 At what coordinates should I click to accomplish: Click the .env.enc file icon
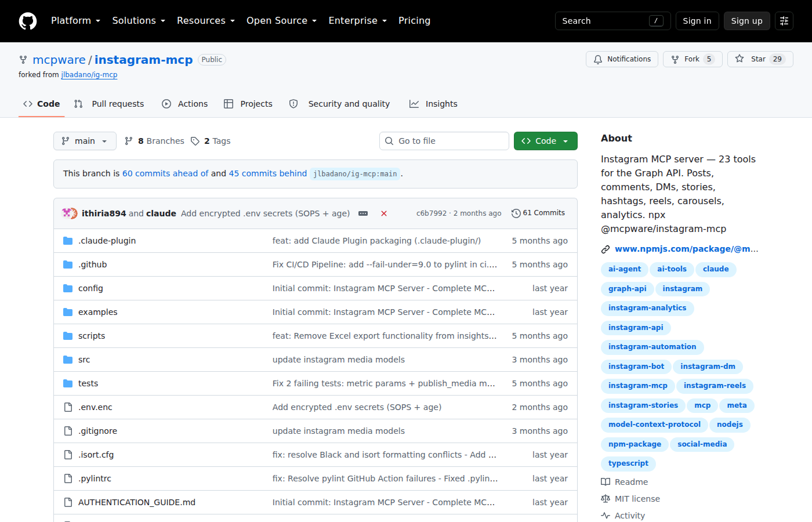point(68,407)
